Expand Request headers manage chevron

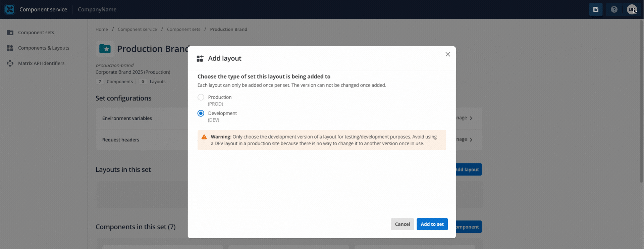(471, 140)
